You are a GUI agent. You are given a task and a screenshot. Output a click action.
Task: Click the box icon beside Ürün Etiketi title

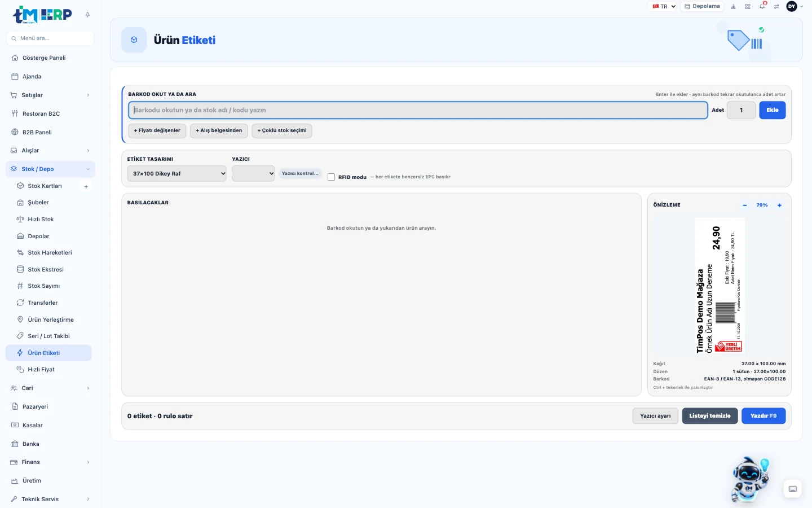coord(134,40)
